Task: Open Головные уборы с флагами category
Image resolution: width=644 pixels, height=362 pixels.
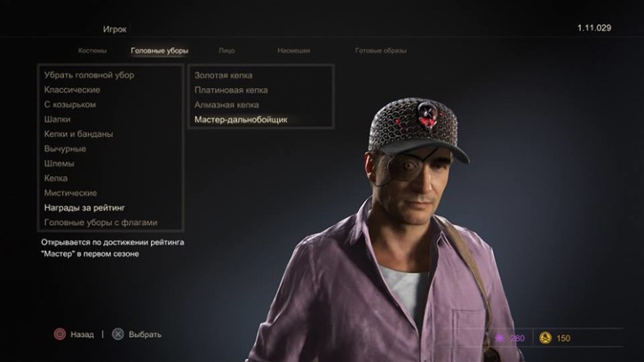Action: pos(100,222)
